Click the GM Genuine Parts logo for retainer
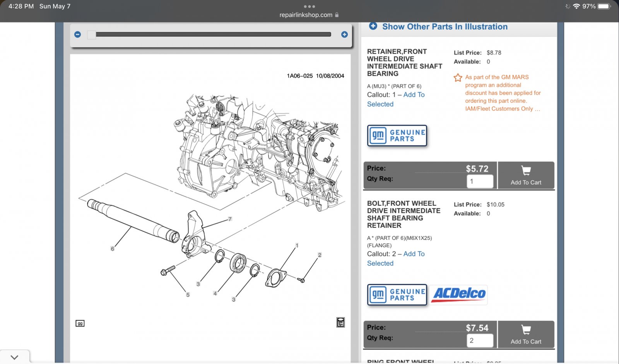Screen dimensions: 619x364 [x=397, y=136]
